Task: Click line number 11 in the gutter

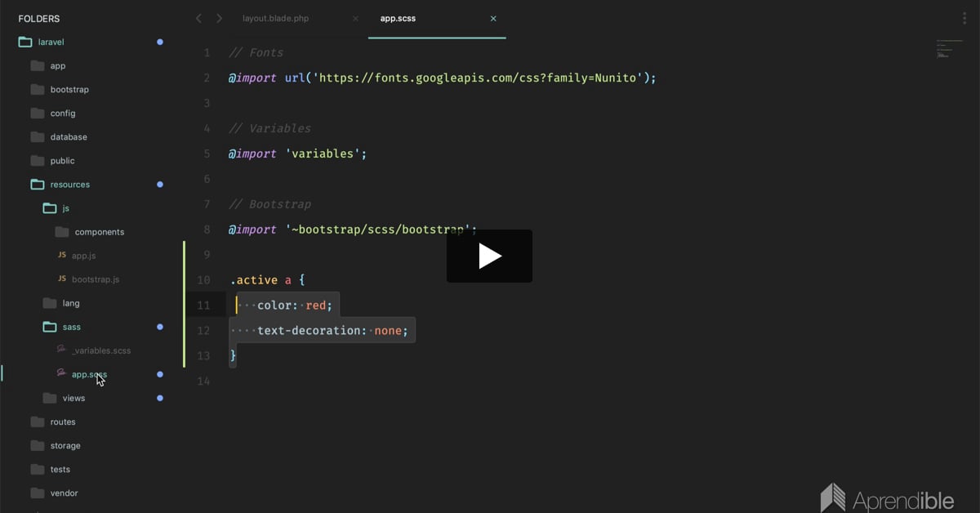Action: point(203,306)
